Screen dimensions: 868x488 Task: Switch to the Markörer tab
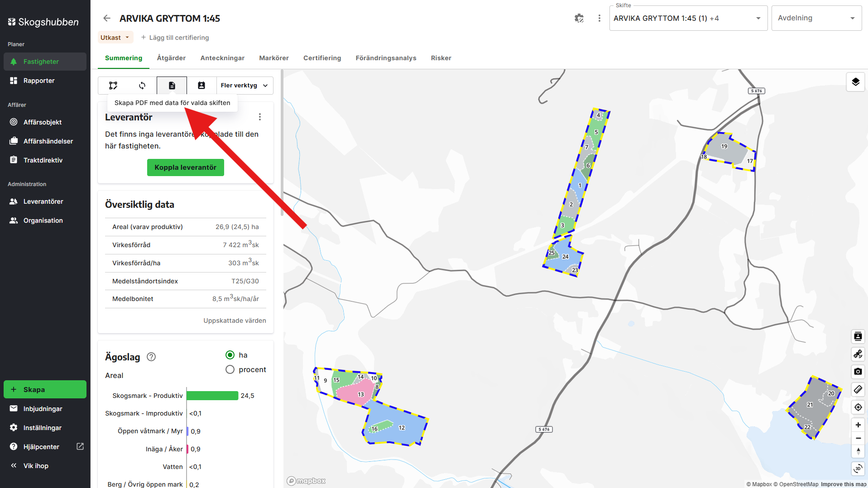point(274,58)
